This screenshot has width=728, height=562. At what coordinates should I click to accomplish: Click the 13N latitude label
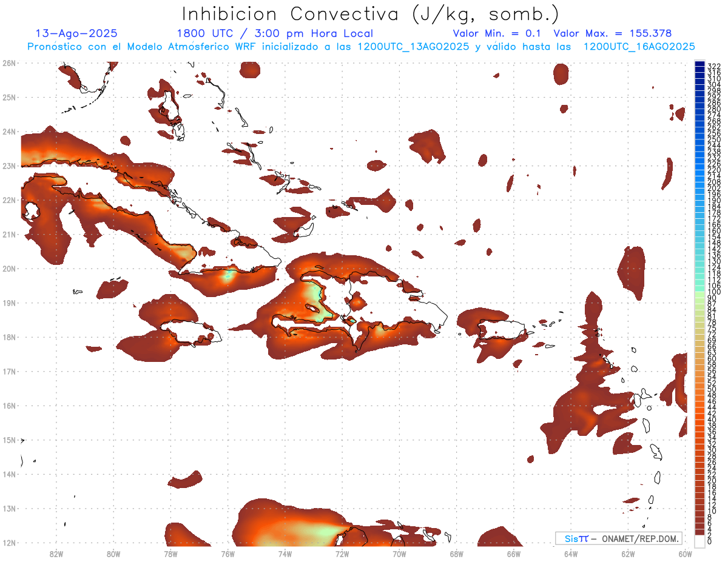8,508
